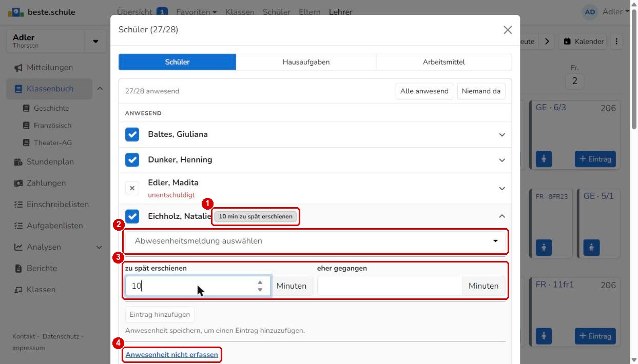Open the Kalender button
Screen dimensions: 638x364
click(583, 42)
